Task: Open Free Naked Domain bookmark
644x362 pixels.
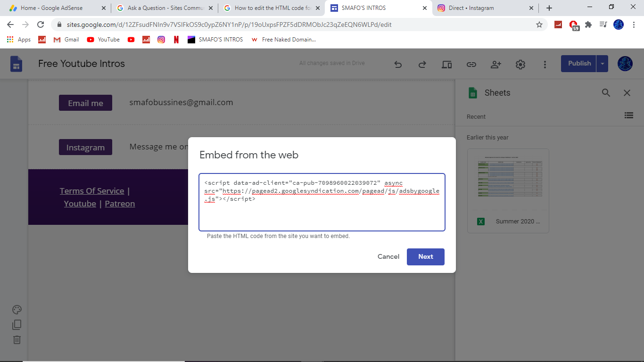Action: click(283, 40)
